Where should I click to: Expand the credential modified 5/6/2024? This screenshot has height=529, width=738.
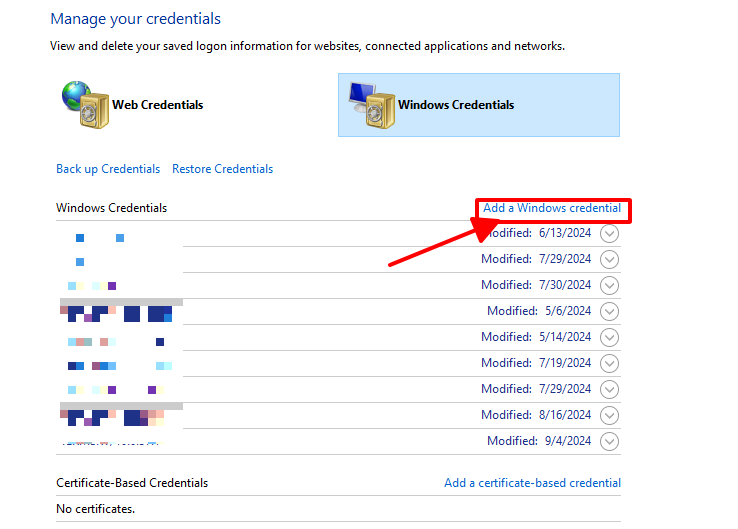[x=609, y=311]
